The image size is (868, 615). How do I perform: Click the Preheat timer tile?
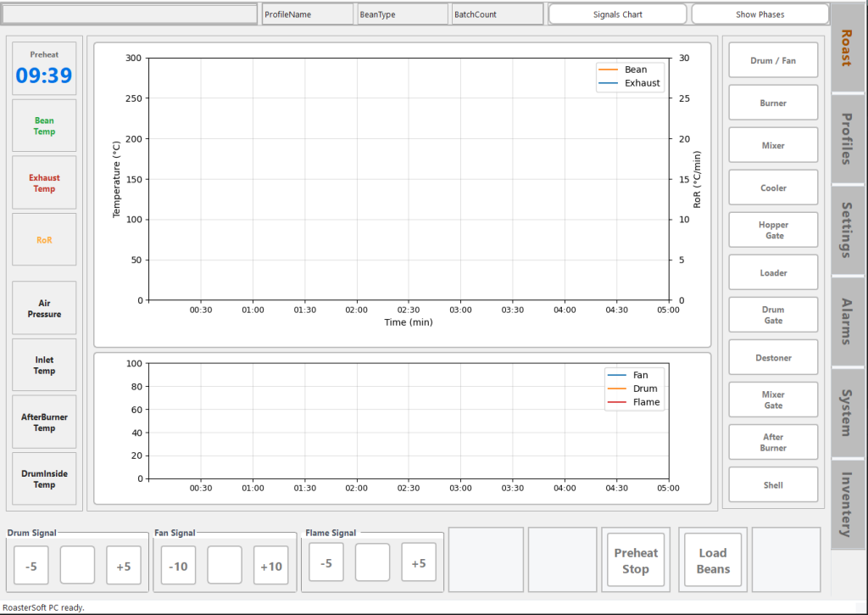(x=44, y=68)
